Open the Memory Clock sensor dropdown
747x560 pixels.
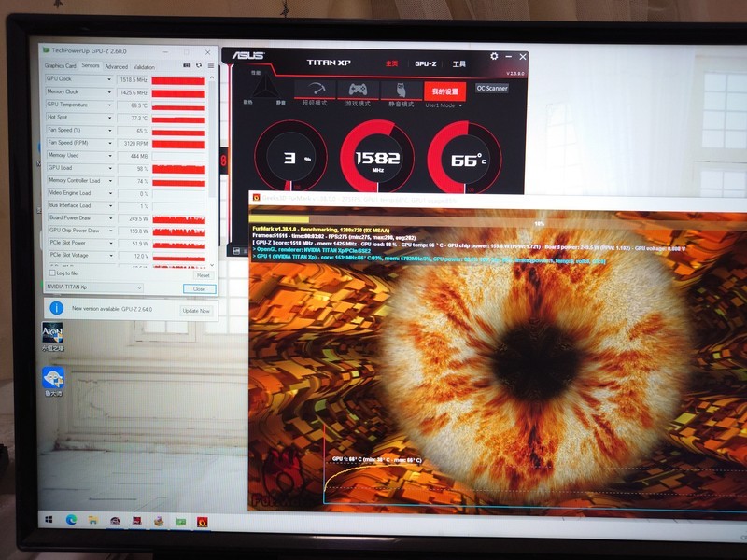(x=109, y=92)
